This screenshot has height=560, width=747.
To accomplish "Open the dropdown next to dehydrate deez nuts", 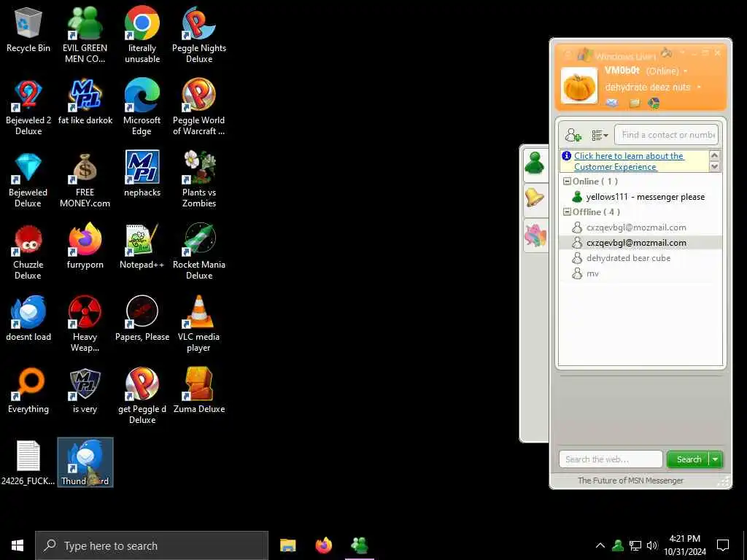I will (x=698, y=87).
